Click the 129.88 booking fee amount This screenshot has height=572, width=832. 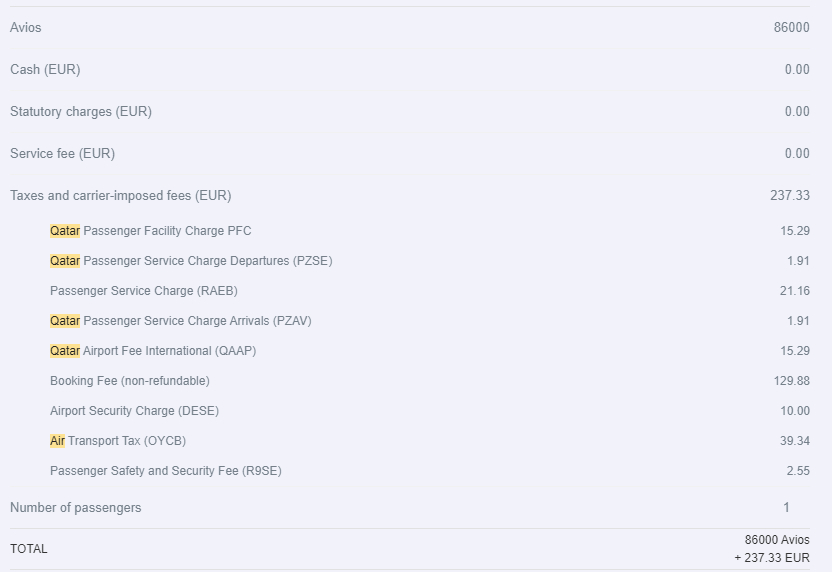791,381
